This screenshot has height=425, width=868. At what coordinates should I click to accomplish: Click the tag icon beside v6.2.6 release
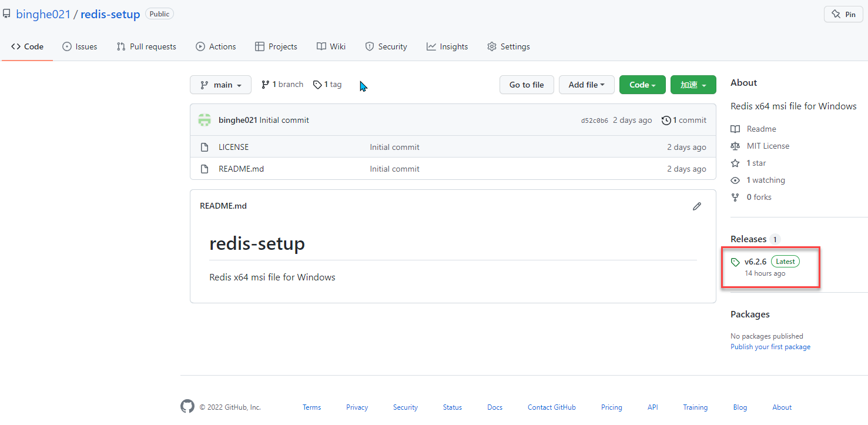point(735,262)
